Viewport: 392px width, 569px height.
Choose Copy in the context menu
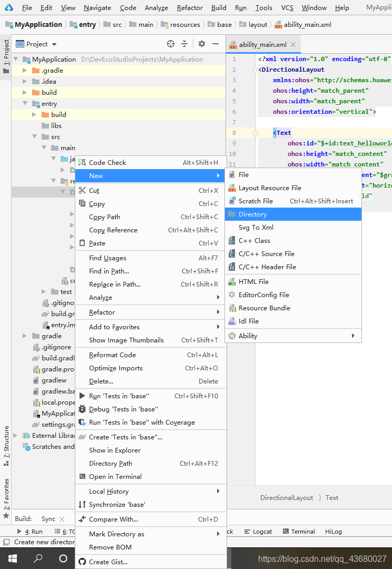click(x=151, y=203)
